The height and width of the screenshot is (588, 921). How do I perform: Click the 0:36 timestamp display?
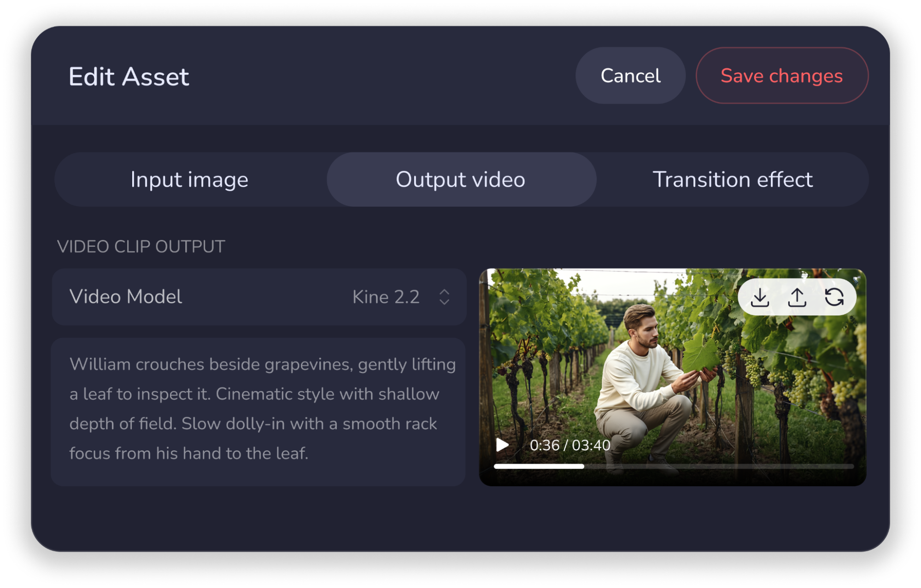pos(569,445)
